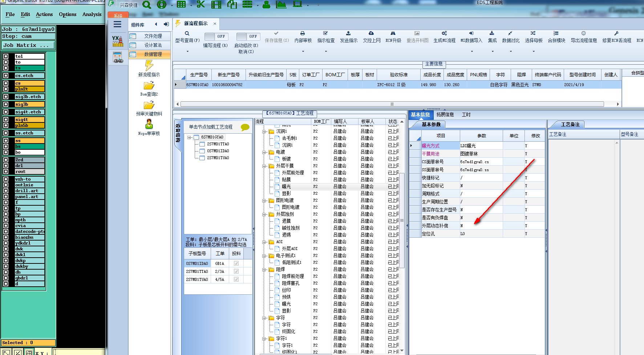Click Job Matrix button in Graphic Editor
The width and height of the screenshot is (644, 355).
coord(28,45)
